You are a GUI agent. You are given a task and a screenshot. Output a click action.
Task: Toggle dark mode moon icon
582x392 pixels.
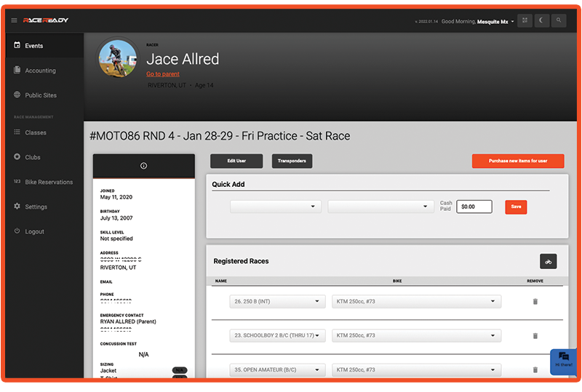[541, 21]
